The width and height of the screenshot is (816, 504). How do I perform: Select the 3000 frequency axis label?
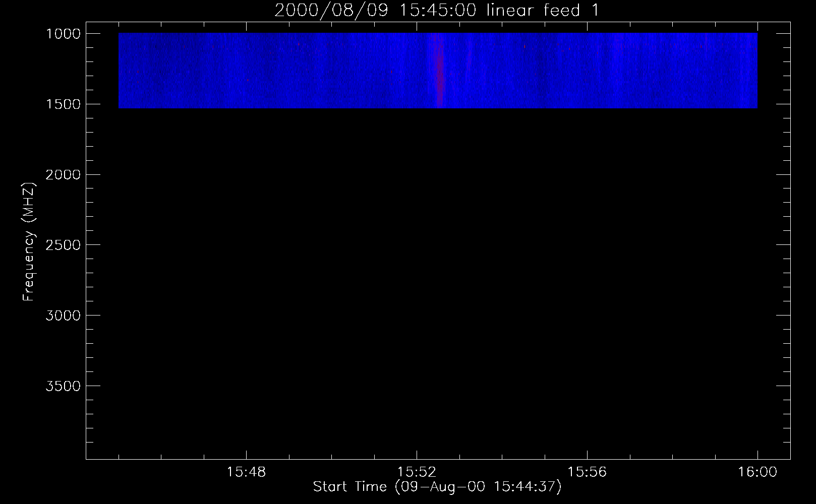click(63, 316)
